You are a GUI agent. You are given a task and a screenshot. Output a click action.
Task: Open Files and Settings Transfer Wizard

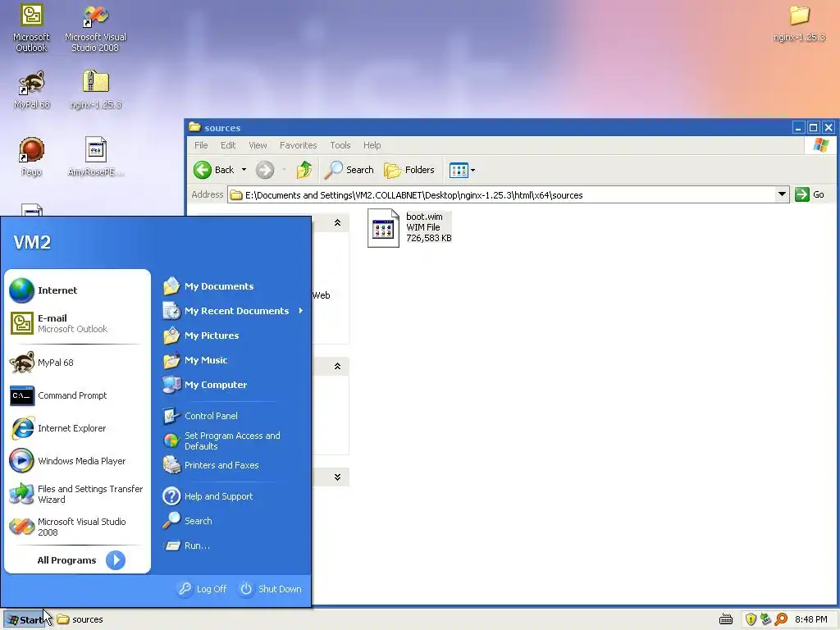[77, 494]
